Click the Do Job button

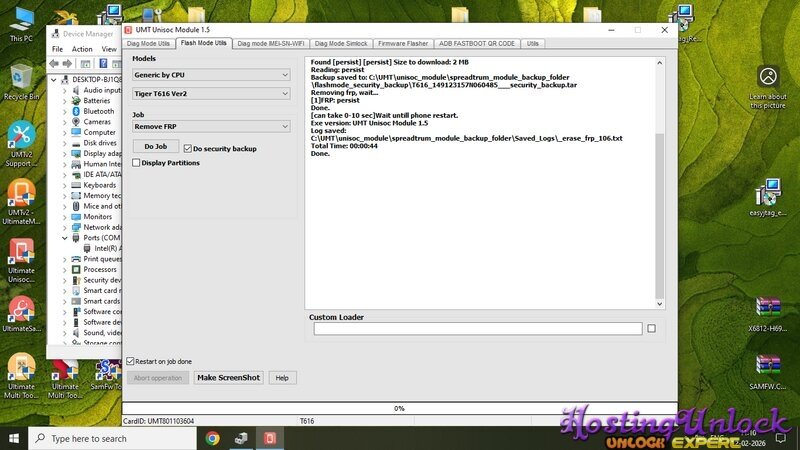[155, 147]
